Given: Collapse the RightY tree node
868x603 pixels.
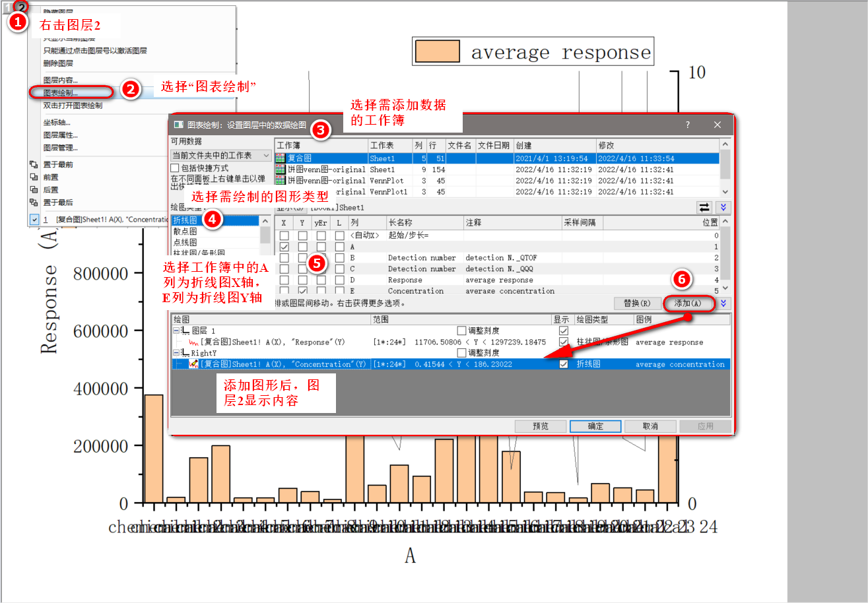Looking at the screenshot, I should (176, 353).
